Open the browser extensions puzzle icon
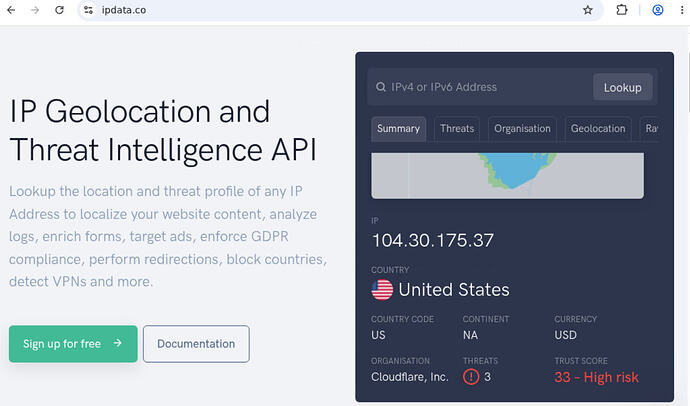Viewport: 690px width, 406px height. [x=621, y=10]
